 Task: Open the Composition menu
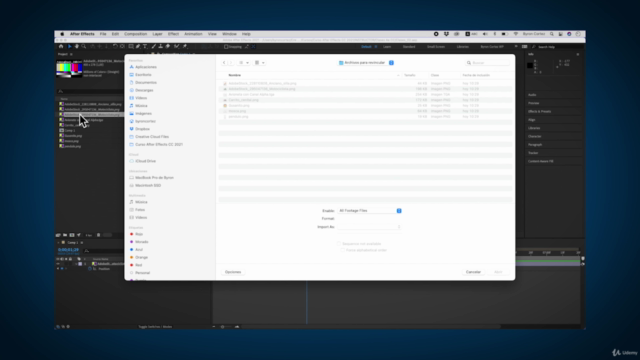click(136, 34)
